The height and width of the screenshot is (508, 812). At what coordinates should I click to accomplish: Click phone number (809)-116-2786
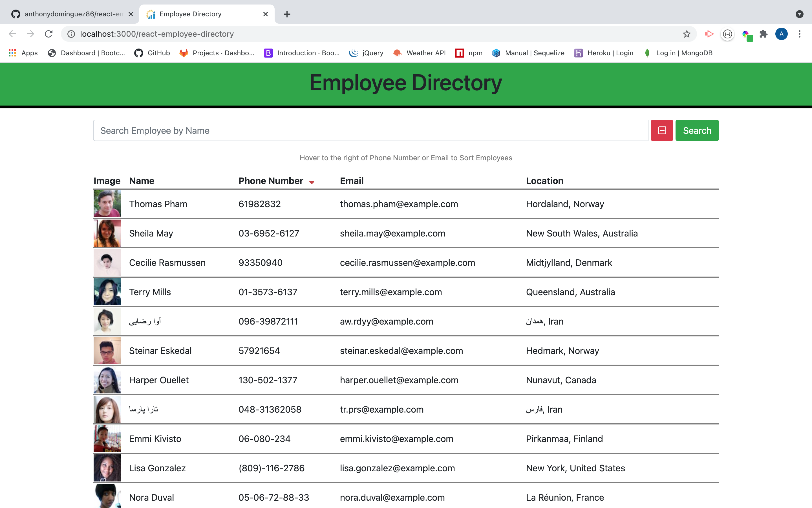tap(272, 468)
